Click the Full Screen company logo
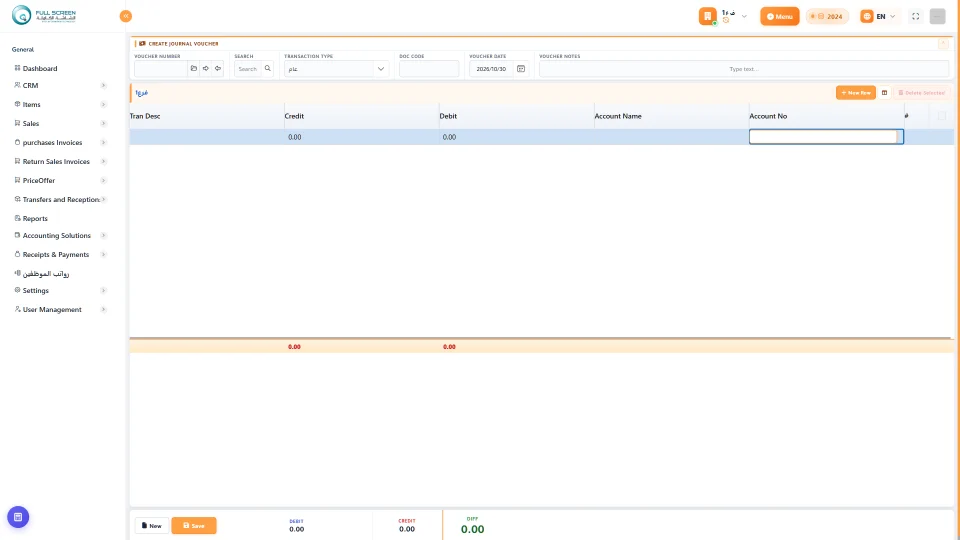Screen dimensions: 960x540 click(x=44, y=15)
